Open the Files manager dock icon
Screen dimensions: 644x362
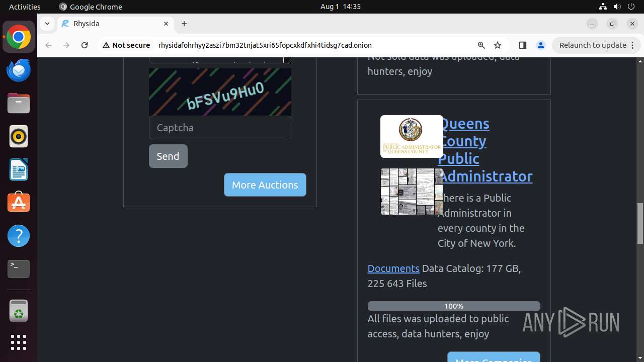19,104
